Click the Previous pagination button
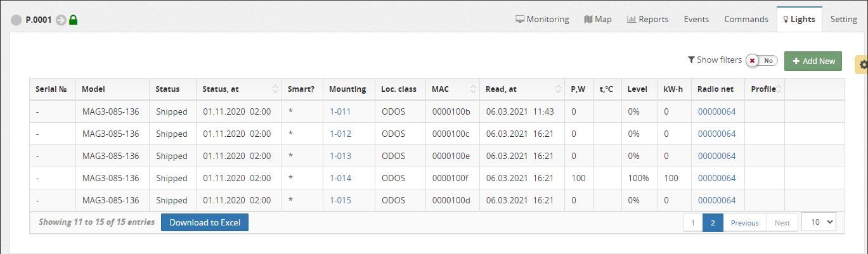 coord(744,223)
